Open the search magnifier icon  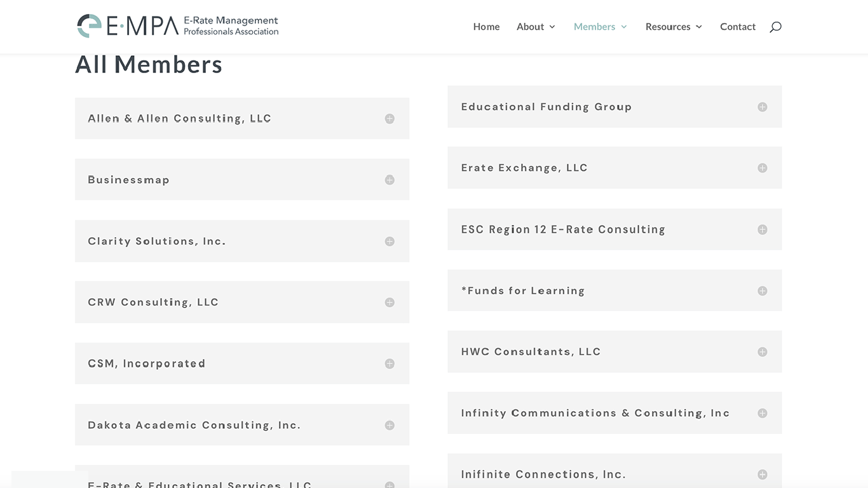click(x=775, y=27)
